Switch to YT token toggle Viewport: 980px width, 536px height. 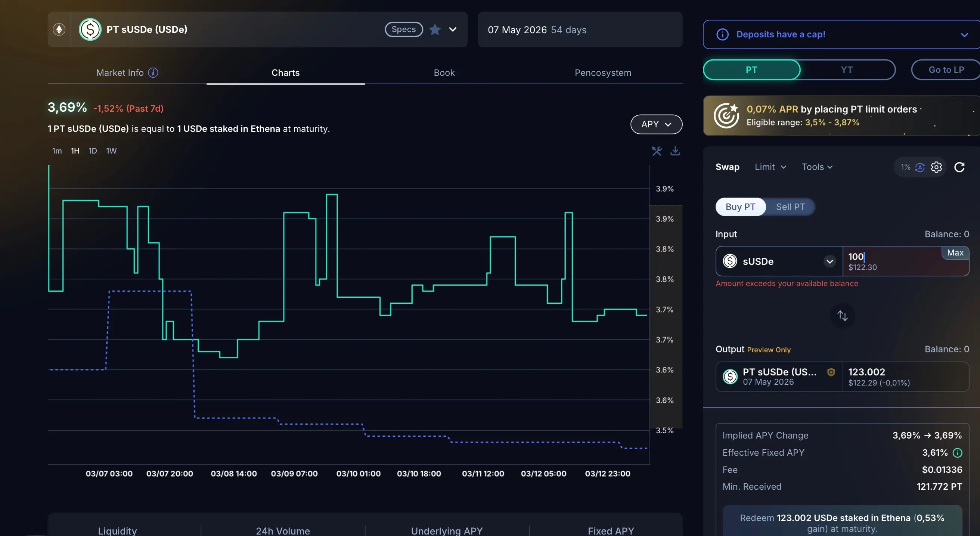[x=847, y=69]
